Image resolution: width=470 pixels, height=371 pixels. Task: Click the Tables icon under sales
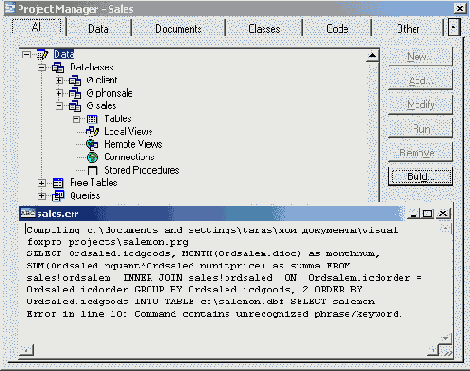(x=92, y=119)
